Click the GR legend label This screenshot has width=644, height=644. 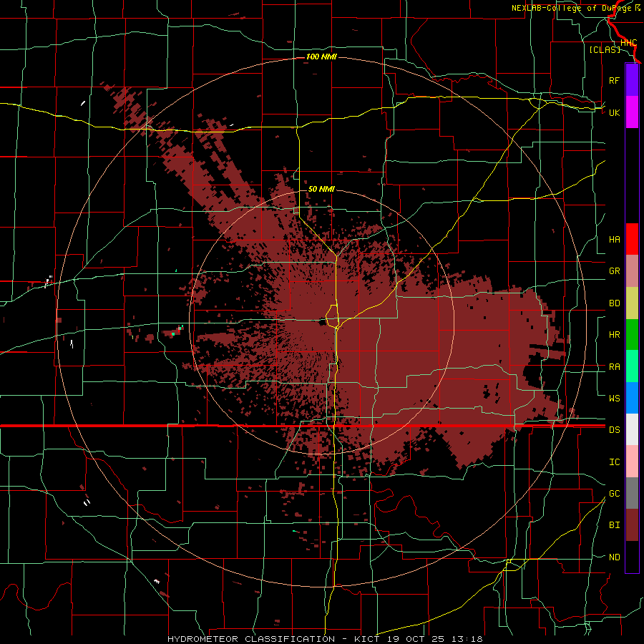coord(614,271)
